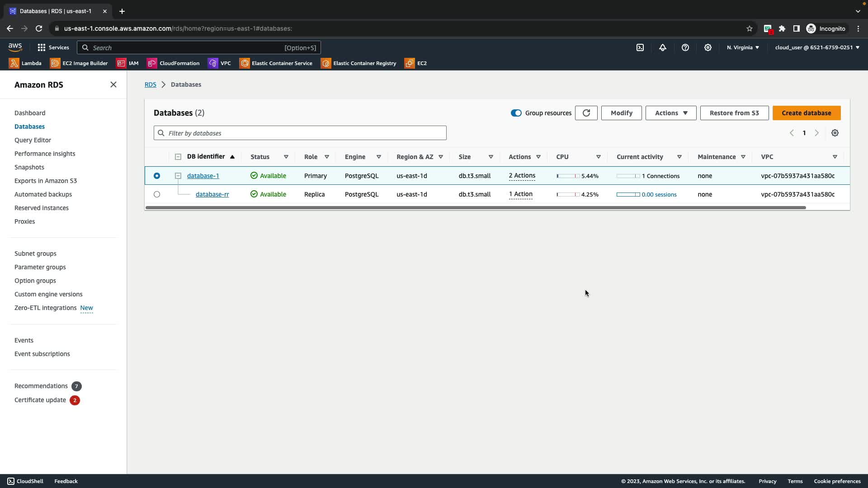Select the database-rr radio button
This screenshot has width=868, height=488.
coord(157,194)
